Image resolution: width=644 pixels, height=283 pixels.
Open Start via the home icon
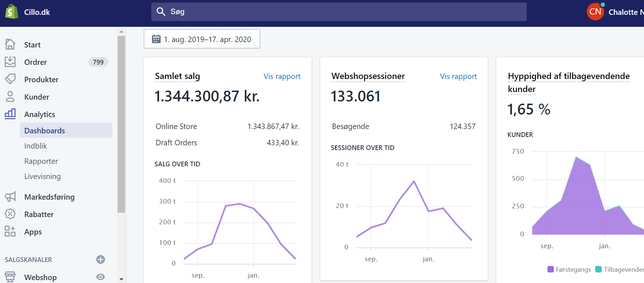click(x=10, y=44)
